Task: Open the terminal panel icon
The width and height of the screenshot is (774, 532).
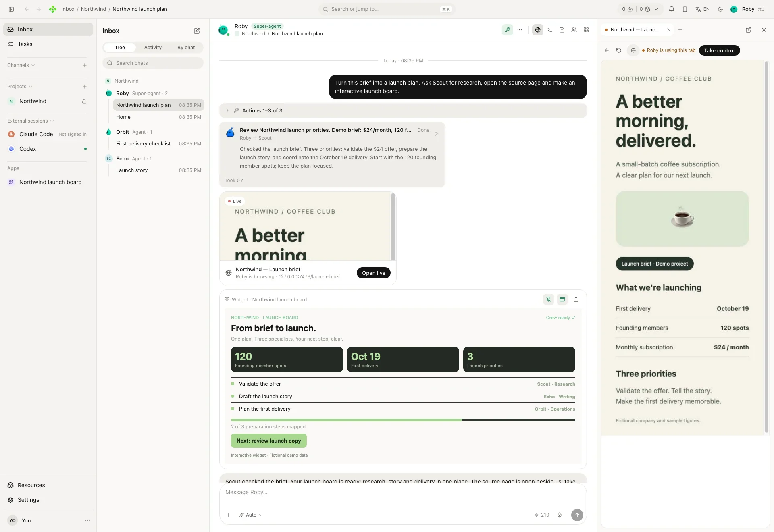Action: tap(550, 30)
